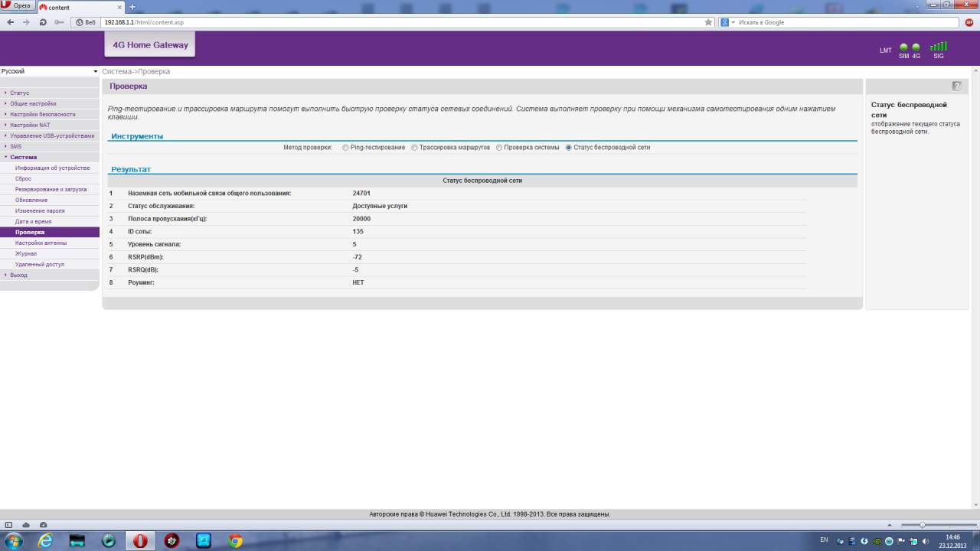
Task: Click the SIM status indicator light
Action: coord(903,47)
